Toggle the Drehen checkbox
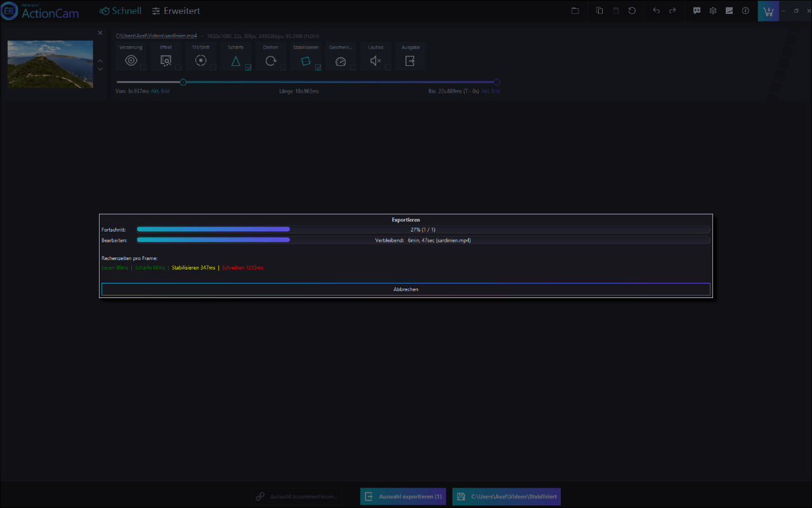Image resolution: width=812 pixels, height=508 pixels. coord(283,67)
